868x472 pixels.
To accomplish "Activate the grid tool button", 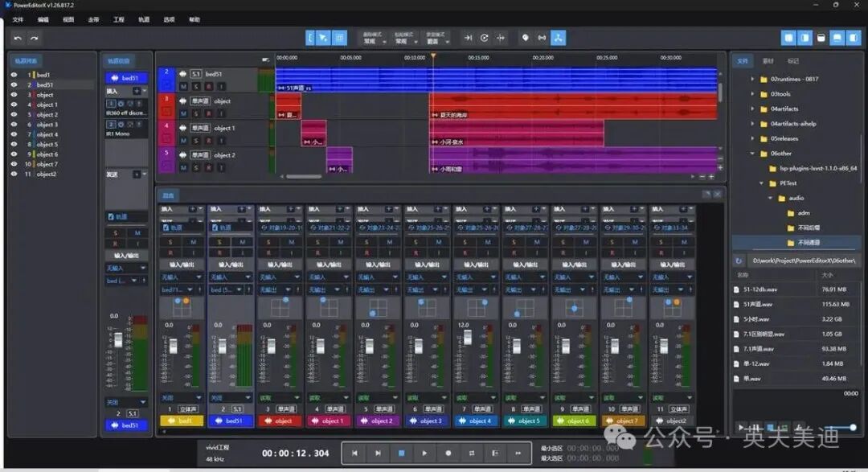I will [339, 38].
